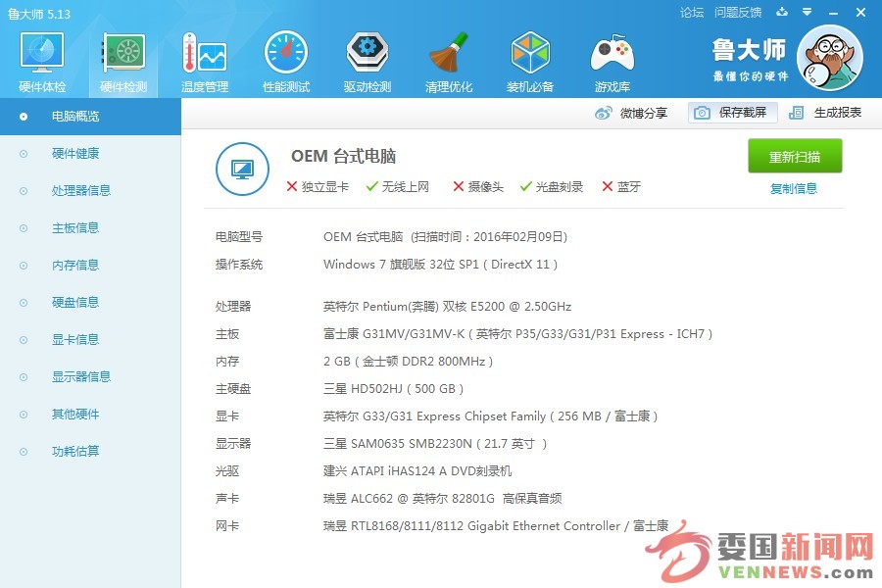Viewport: 882px width, 588px height.
Task: Click the 电脑型号 scan date value
Action: [x=446, y=237]
